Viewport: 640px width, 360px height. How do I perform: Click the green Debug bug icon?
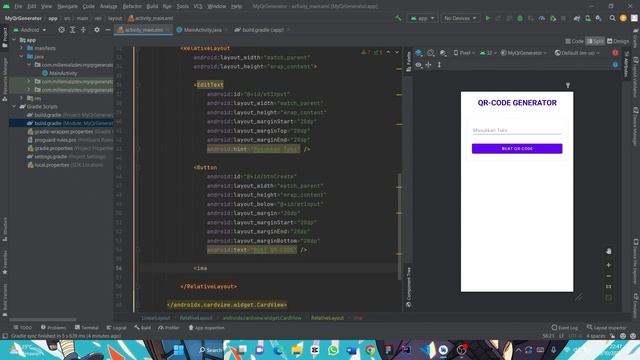520,18
